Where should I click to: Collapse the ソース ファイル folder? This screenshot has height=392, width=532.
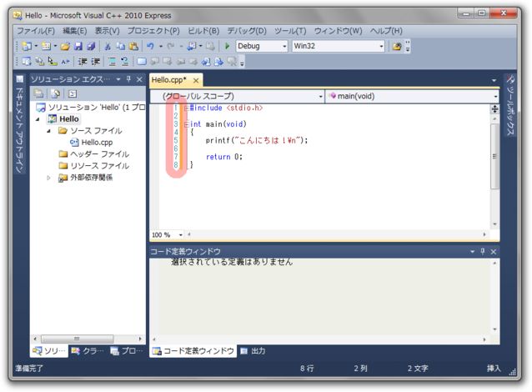(49, 131)
